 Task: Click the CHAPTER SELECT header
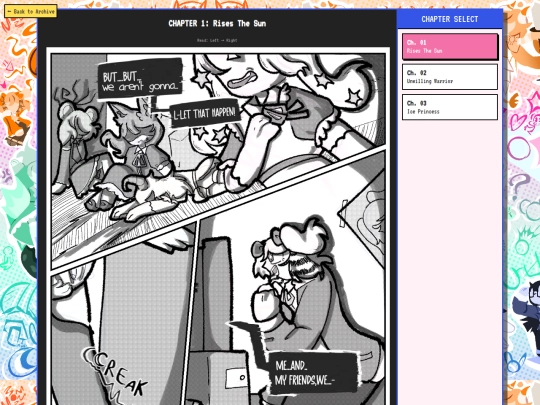(x=450, y=19)
